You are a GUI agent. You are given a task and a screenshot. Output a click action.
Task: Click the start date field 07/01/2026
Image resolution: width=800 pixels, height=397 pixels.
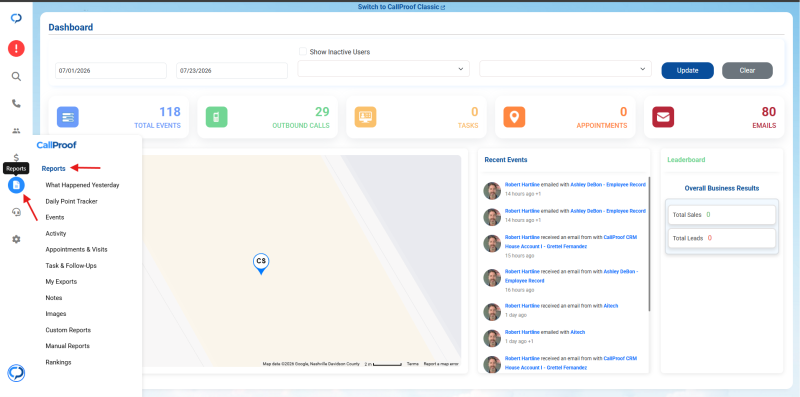click(111, 70)
